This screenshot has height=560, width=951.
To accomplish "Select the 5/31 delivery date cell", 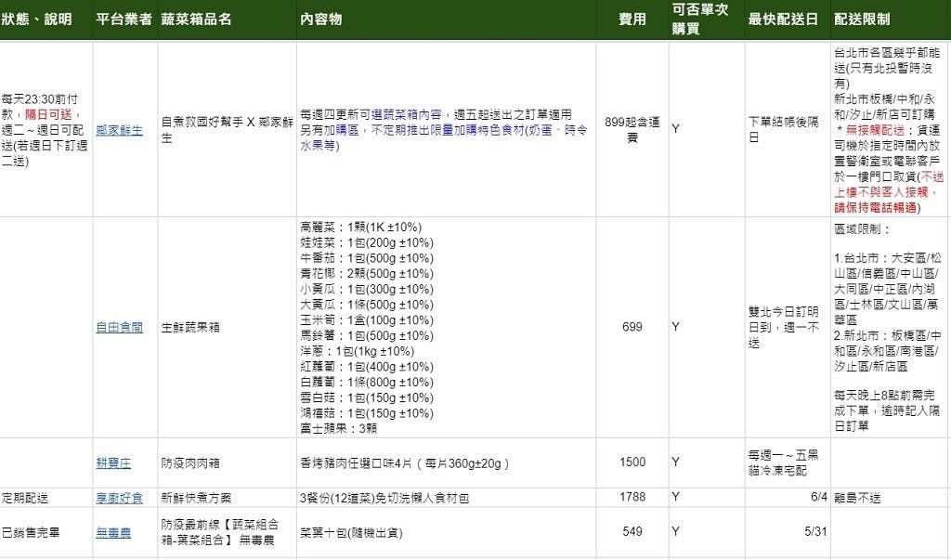I will click(814, 531).
